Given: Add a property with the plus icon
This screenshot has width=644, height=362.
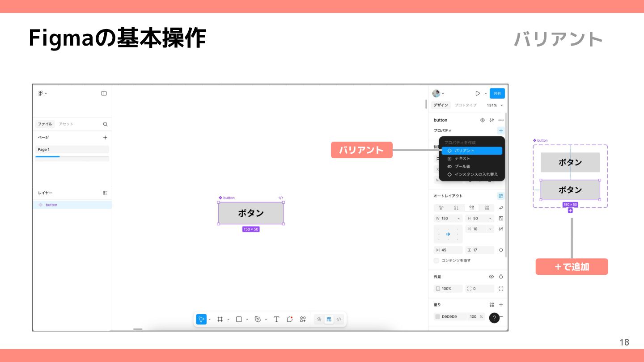Looking at the screenshot, I should point(501,130).
